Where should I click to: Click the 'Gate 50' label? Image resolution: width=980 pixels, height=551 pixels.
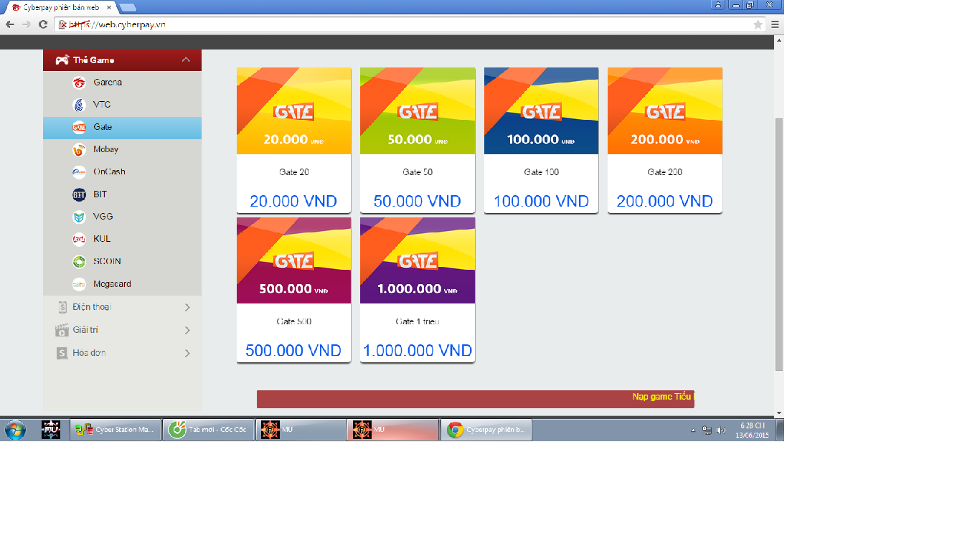[x=418, y=172]
